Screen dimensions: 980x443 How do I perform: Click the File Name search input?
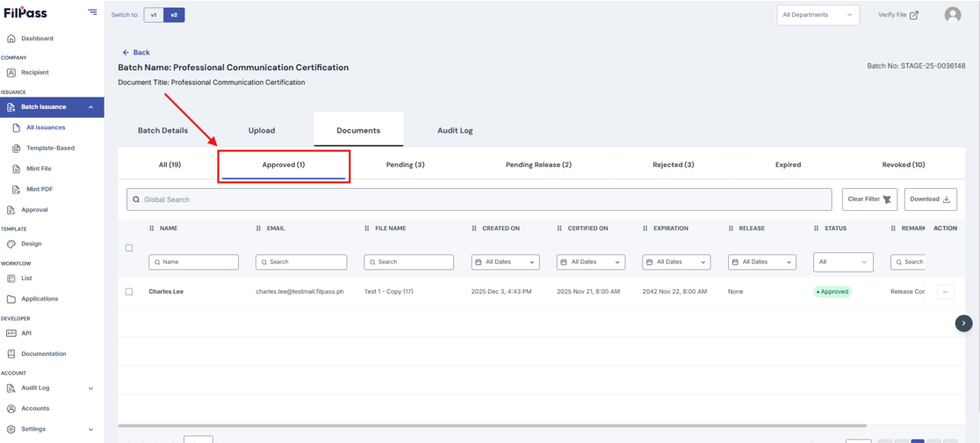(x=408, y=262)
